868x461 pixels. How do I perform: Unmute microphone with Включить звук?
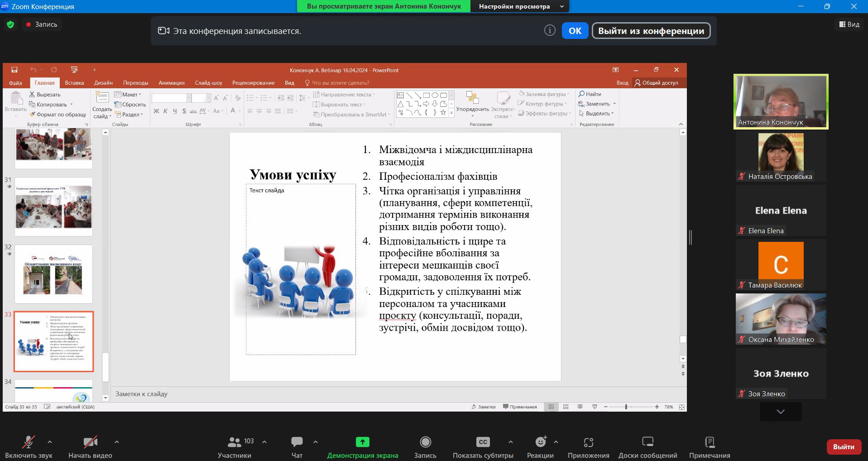[29, 442]
